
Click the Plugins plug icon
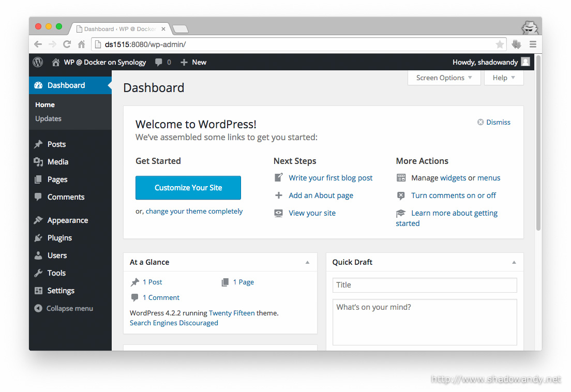(x=38, y=238)
